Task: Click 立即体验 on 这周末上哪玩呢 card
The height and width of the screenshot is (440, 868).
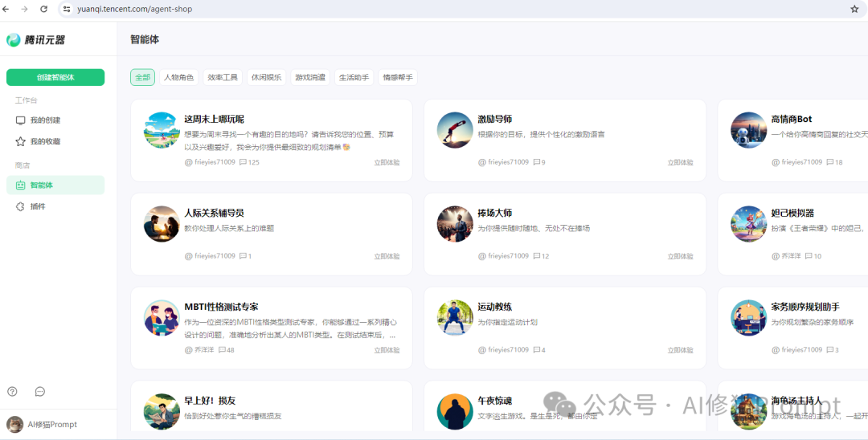Action: [387, 162]
